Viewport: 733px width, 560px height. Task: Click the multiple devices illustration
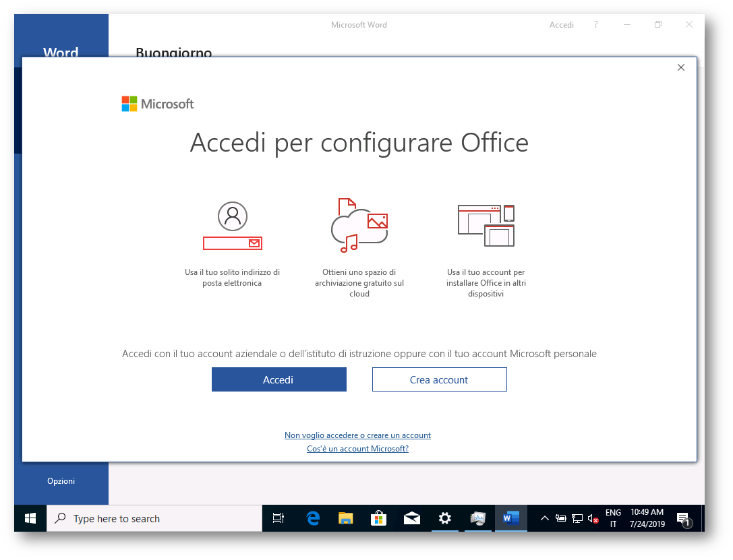pyautogui.click(x=486, y=225)
